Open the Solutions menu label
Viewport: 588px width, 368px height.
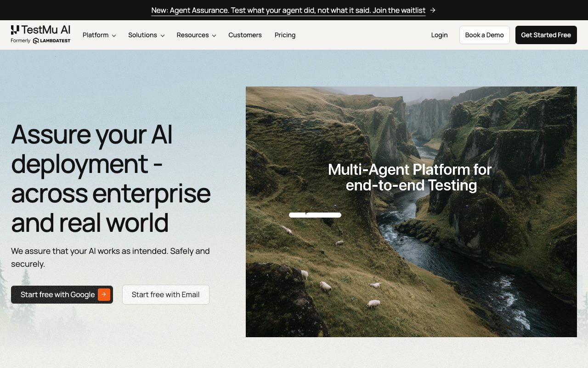142,35
